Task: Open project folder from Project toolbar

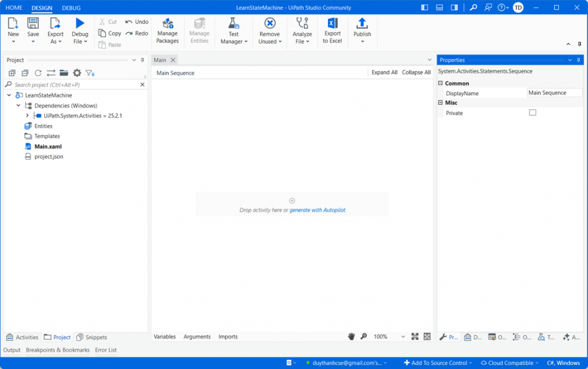Action: tap(64, 73)
